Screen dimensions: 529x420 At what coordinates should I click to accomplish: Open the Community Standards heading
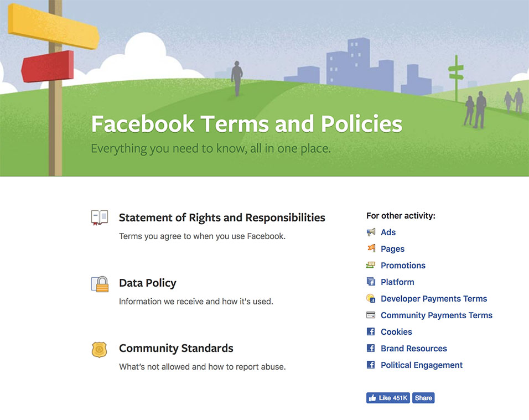(176, 348)
